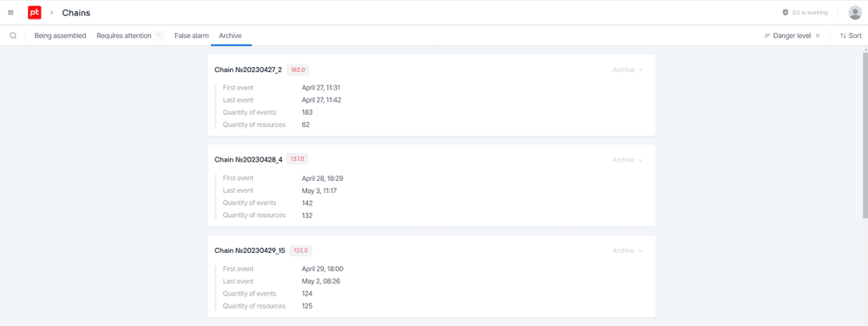Click the 122,0 danger score badge
Screen dimensions: 868x326
[x=300, y=250]
